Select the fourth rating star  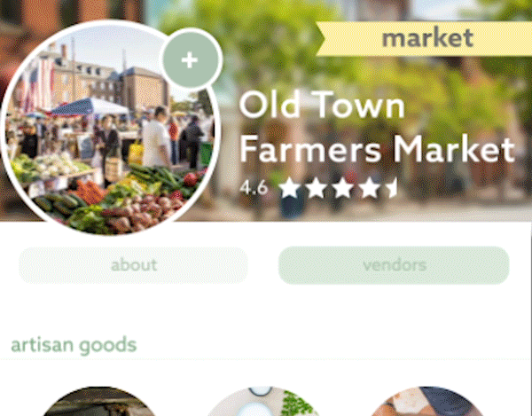point(369,188)
